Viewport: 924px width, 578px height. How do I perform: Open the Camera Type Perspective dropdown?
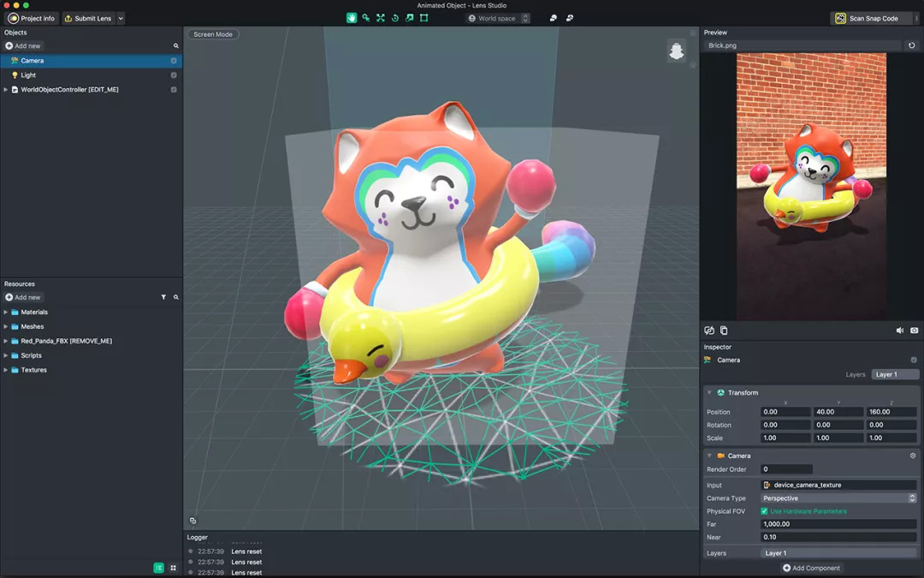[x=838, y=498]
